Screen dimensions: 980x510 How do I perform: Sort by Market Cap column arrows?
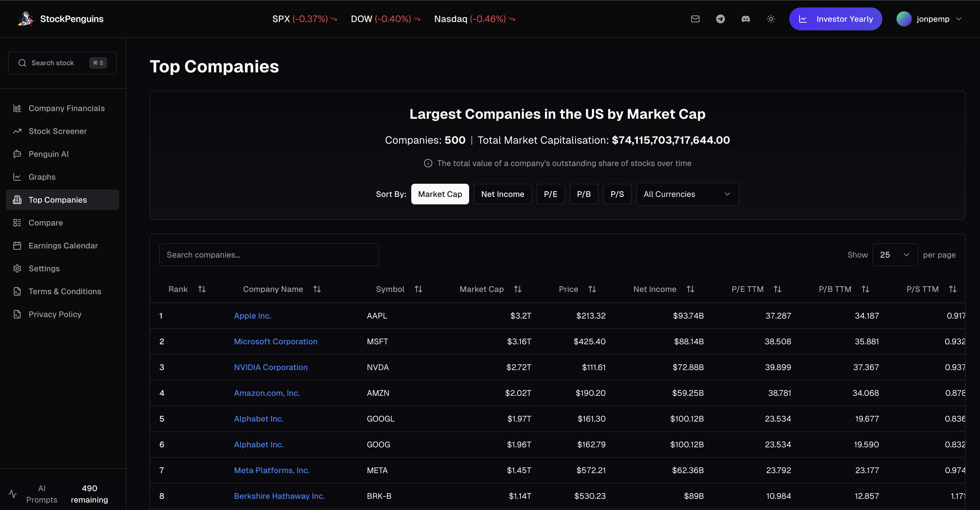tap(517, 289)
